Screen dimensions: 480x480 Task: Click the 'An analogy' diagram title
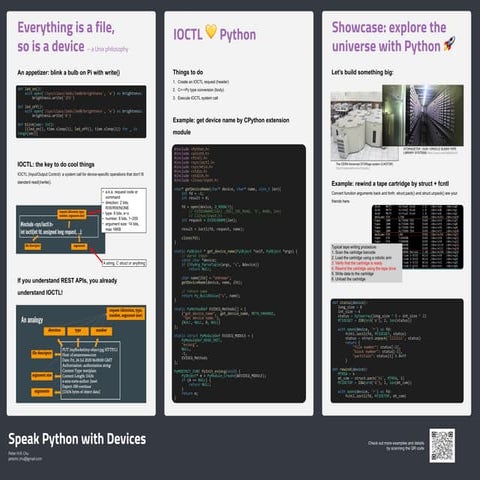pos(32,320)
